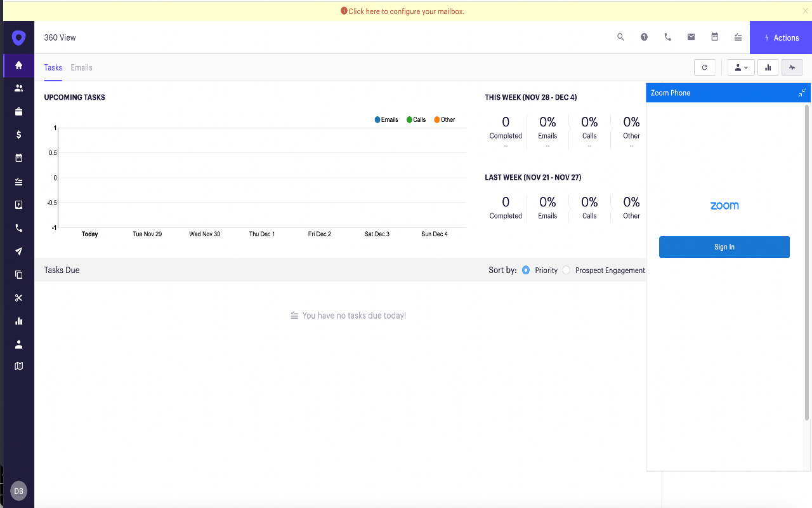812x508 pixels.
Task: Click the search magnifier in top bar
Action: click(x=620, y=37)
